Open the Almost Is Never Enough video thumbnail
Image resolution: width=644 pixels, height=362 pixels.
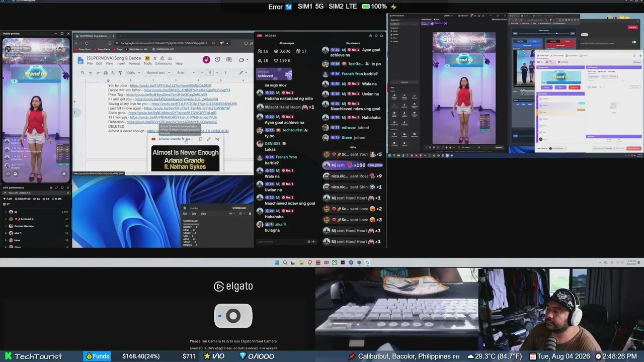(185, 158)
